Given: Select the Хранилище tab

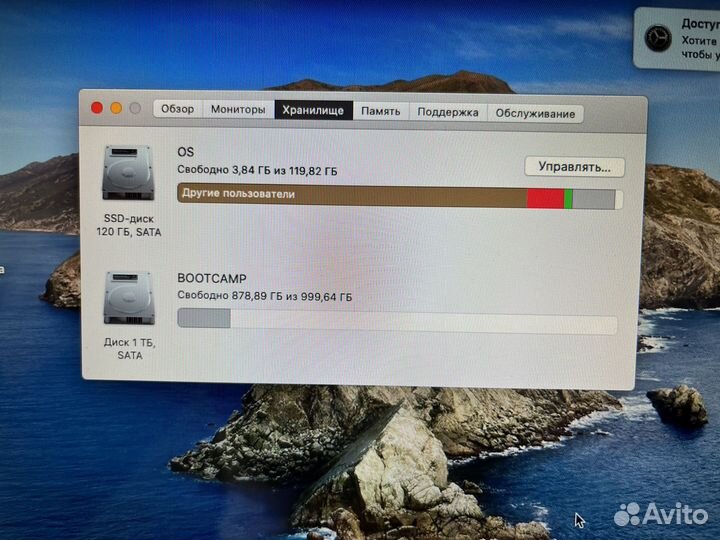Looking at the screenshot, I should [x=313, y=111].
